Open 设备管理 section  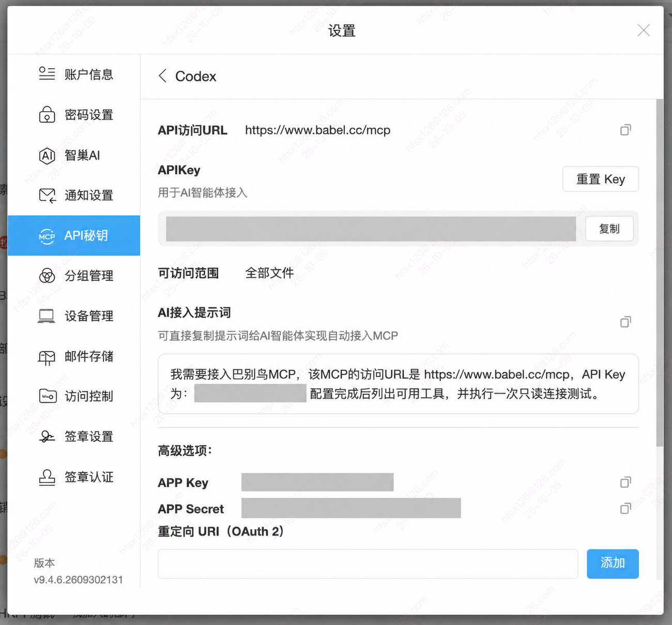tap(74, 316)
